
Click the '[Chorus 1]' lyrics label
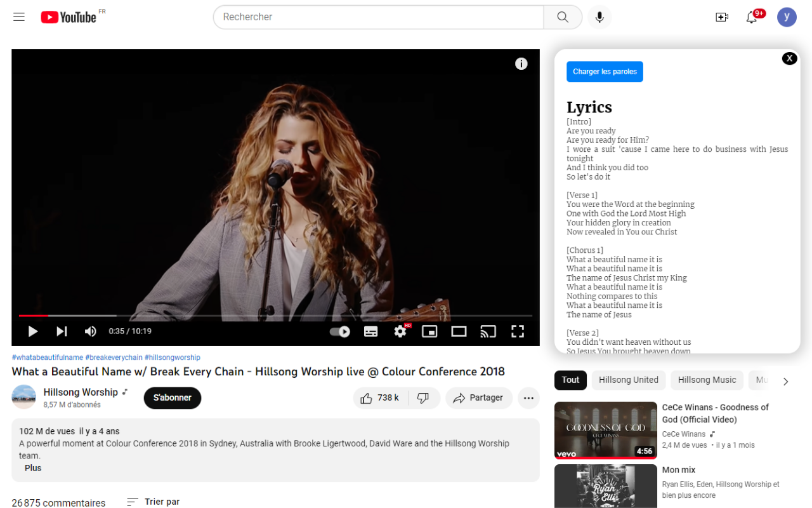click(x=585, y=250)
